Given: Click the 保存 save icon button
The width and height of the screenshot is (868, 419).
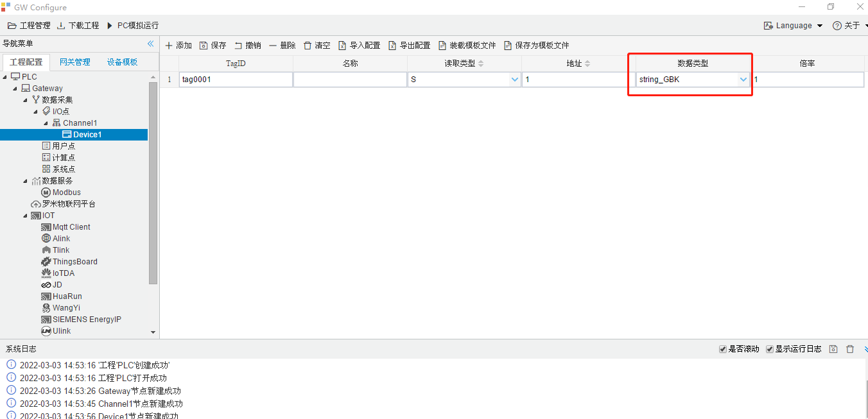Looking at the screenshot, I should (x=213, y=46).
